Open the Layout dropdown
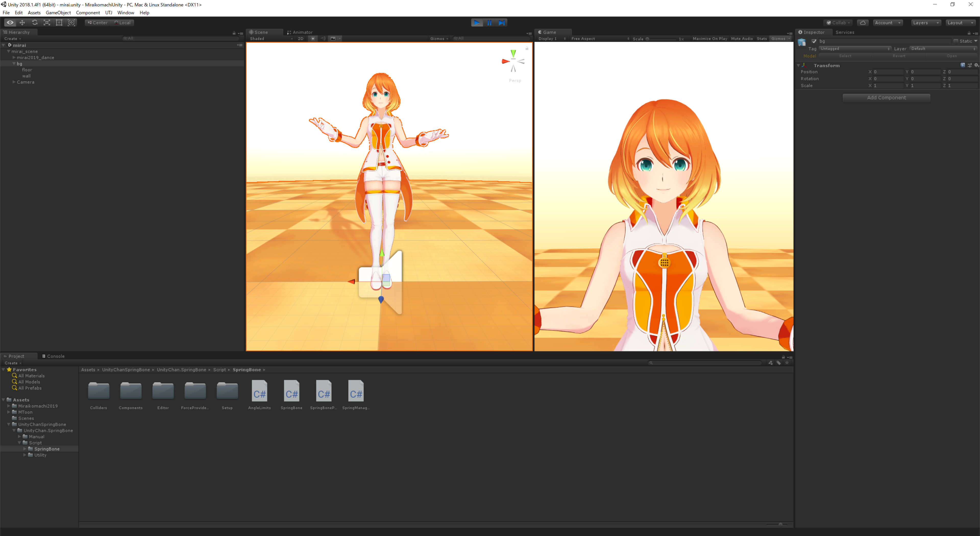Viewport: 980px width, 536px height. [961, 22]
